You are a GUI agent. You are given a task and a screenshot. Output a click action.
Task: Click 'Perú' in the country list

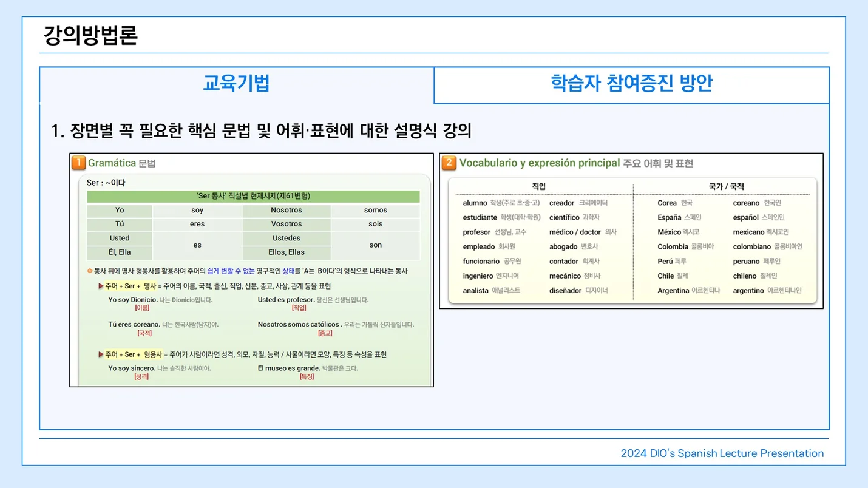pos(665,261)
